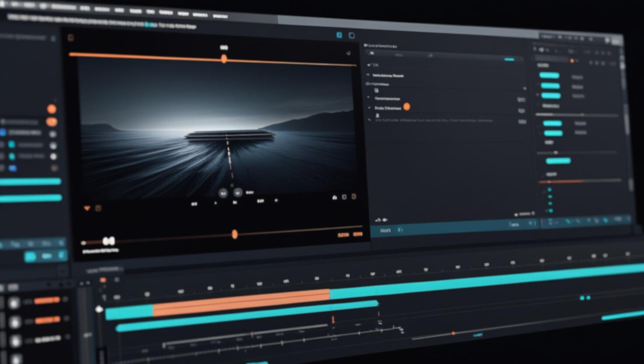Click the rightmost orange icon under the preview image
644x364 pixels.
(x=354, y=197)
